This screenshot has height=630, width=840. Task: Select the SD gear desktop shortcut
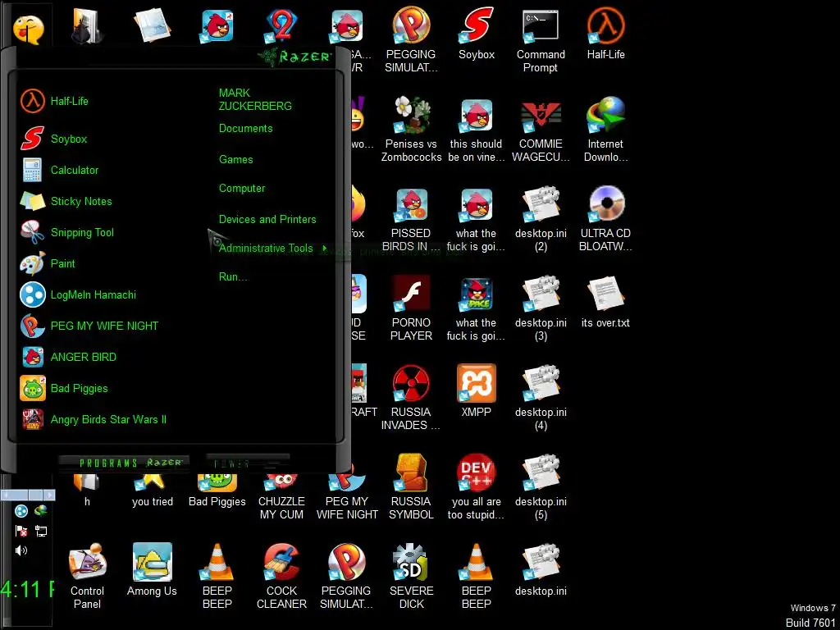pos(411,577)
